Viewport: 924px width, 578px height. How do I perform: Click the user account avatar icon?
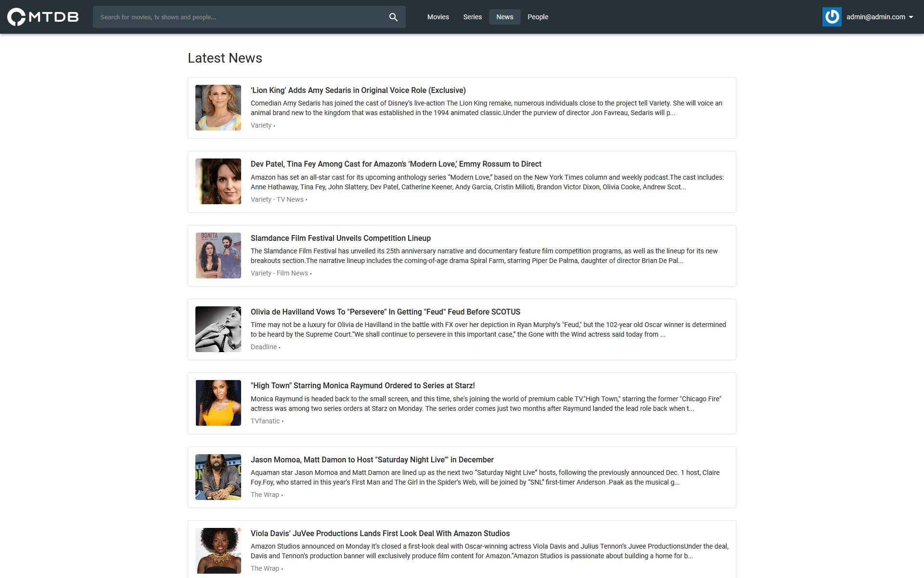(832, 17)
